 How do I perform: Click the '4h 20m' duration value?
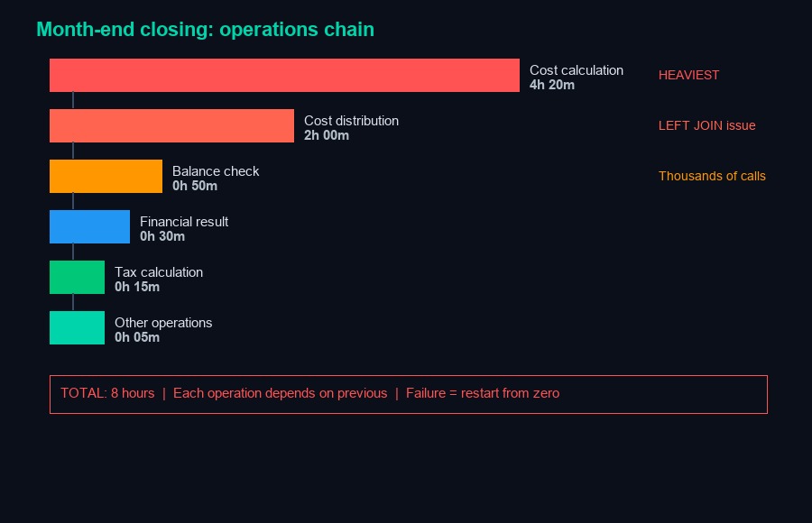tap(552, 85)
